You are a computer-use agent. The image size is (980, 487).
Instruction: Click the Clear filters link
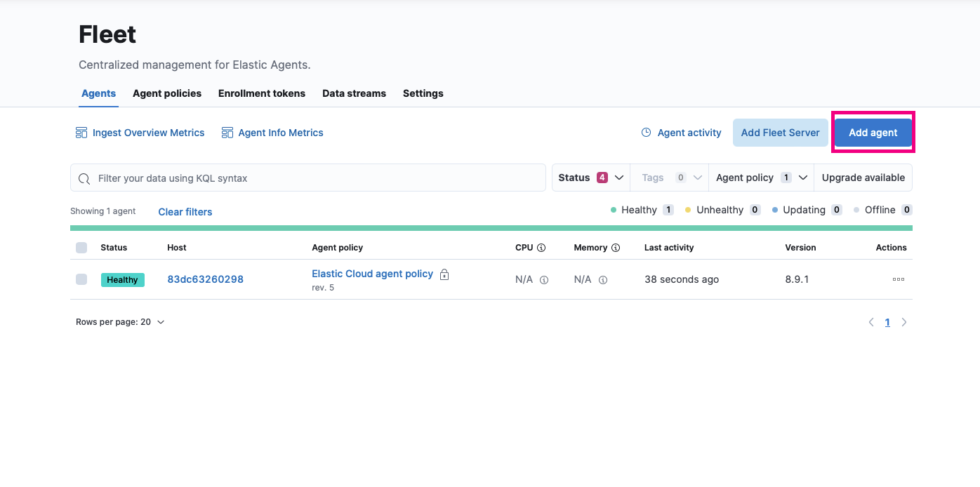click(185, 212)
